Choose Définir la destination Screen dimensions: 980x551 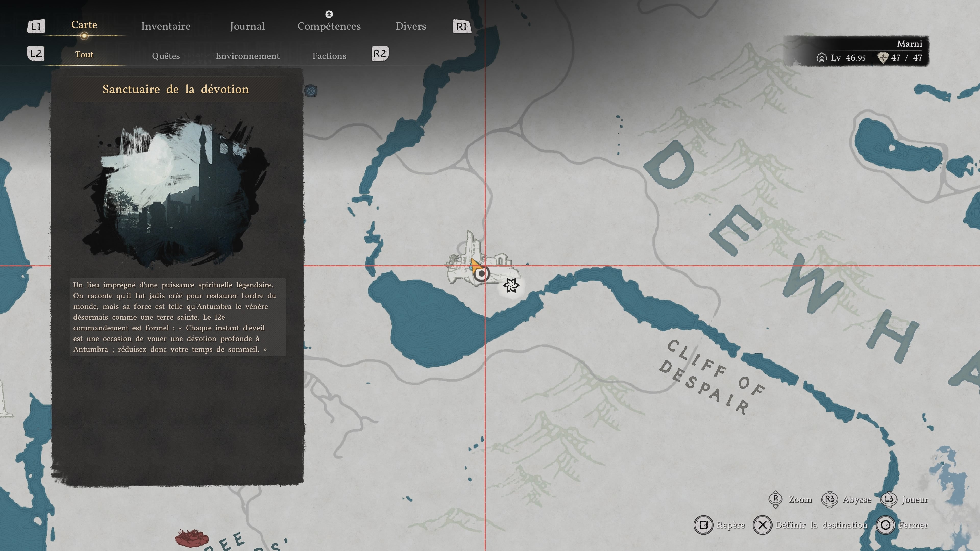click(x=822, y=525)
